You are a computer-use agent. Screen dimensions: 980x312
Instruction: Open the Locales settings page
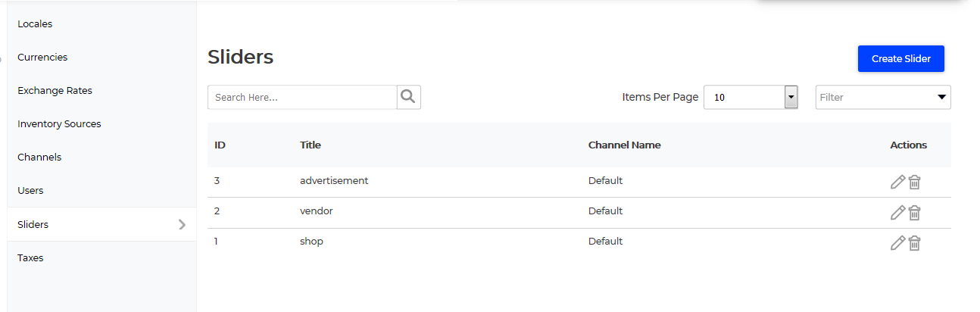35,23
